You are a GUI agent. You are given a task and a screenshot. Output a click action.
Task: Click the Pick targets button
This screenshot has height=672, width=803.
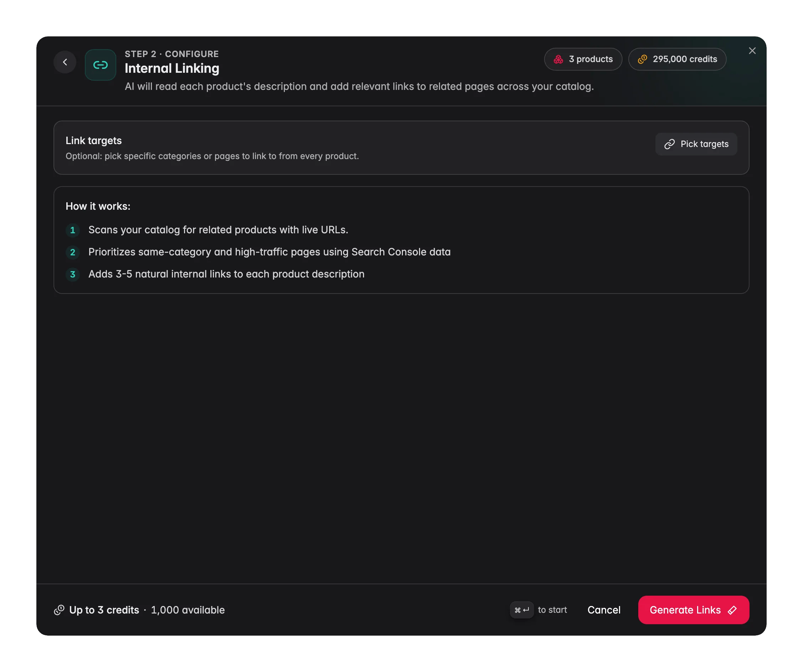coord(696,144)
